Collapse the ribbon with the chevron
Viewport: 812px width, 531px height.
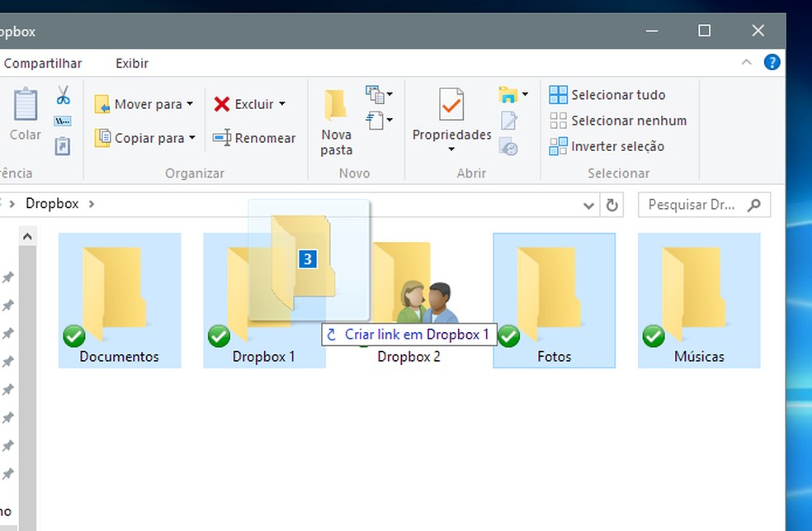coord(746,62)
